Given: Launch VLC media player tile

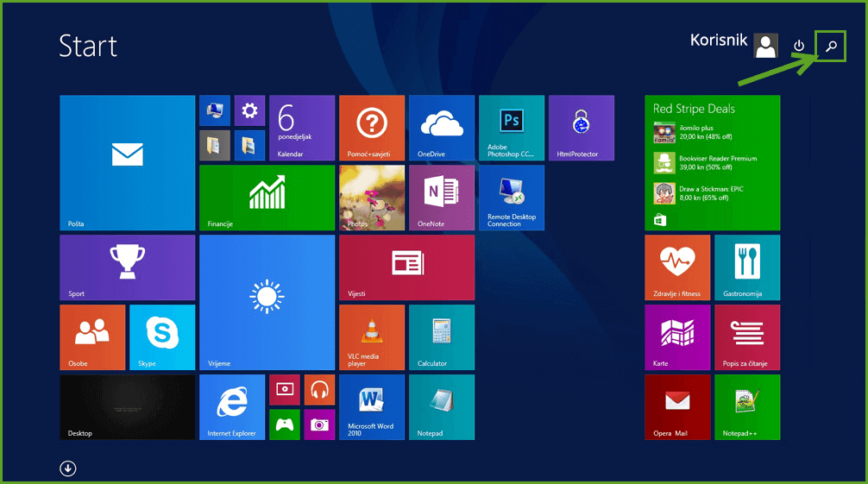Looking at the screenshot, I should [372, 337].
